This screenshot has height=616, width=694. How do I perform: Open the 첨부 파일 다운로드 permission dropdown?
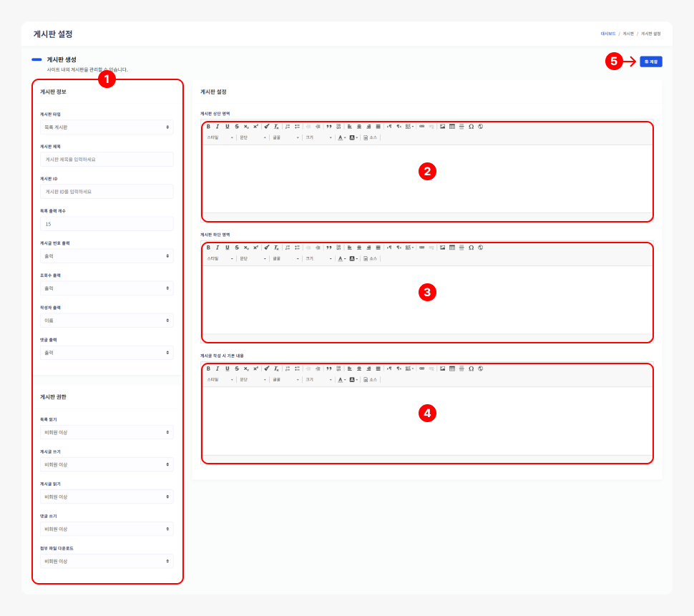click(107, 562)
